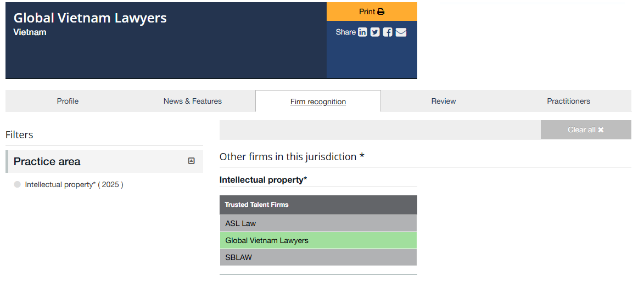Image resolution: width=644 pixels, height=282 pixels.
Task: Open ASL Law firm entry
Action: tap(240, 223)
